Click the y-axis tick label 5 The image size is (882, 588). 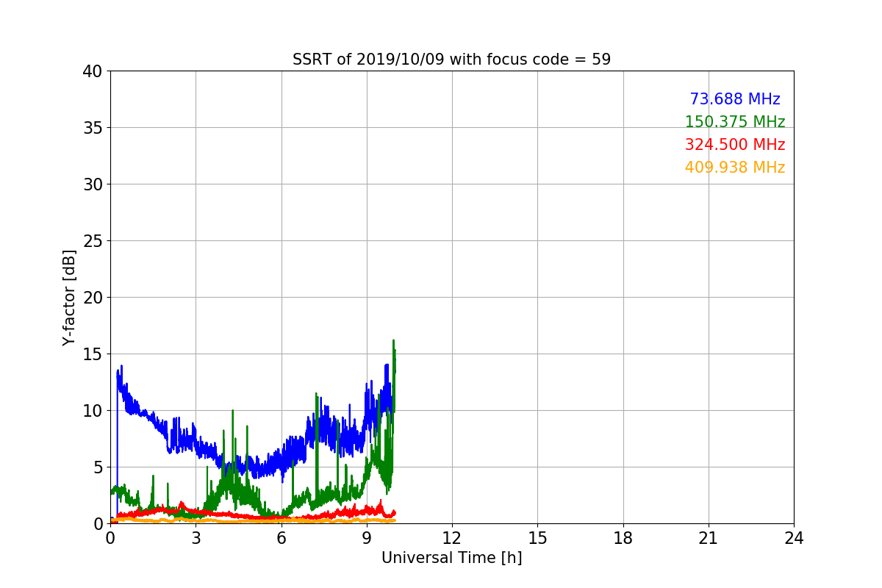[x=98, y=467]
